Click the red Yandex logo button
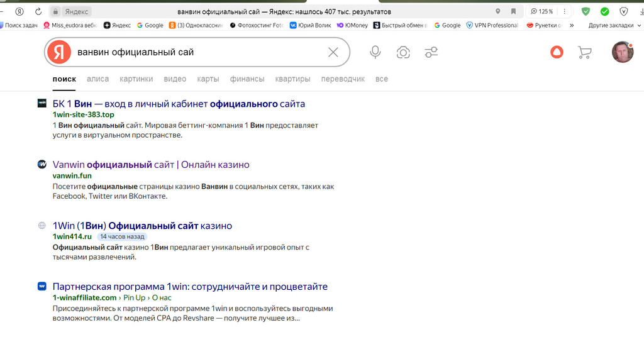644x342 pixels. [59, 52]
